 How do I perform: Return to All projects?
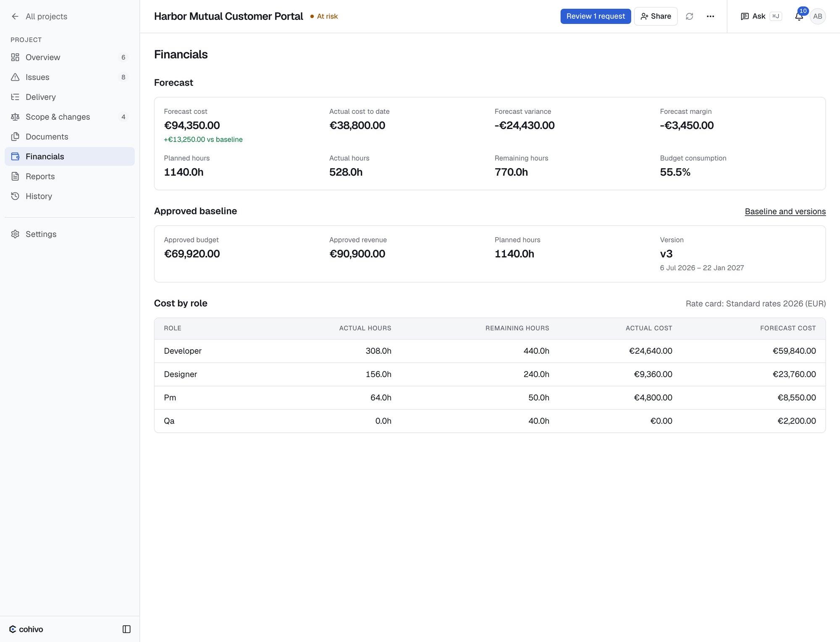point(39,16)
